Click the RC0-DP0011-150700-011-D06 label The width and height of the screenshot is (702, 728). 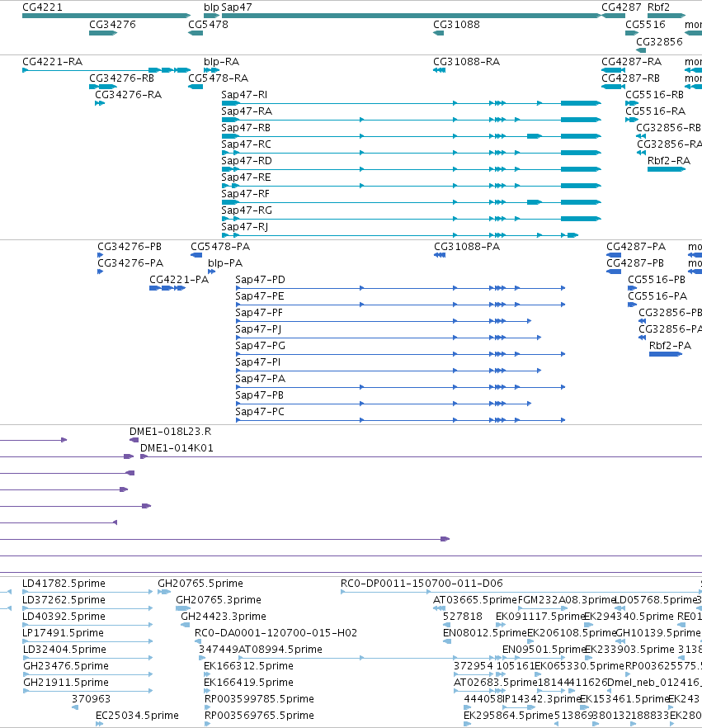click(422, 583)
